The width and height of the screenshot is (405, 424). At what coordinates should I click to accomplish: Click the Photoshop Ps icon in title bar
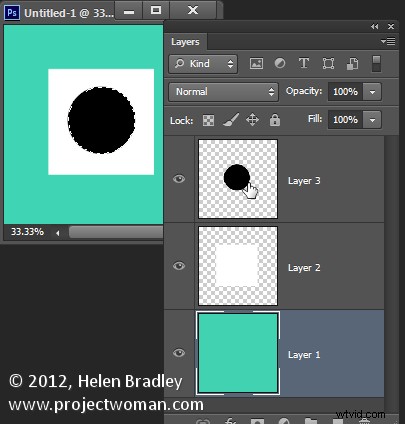pos(12,13)
